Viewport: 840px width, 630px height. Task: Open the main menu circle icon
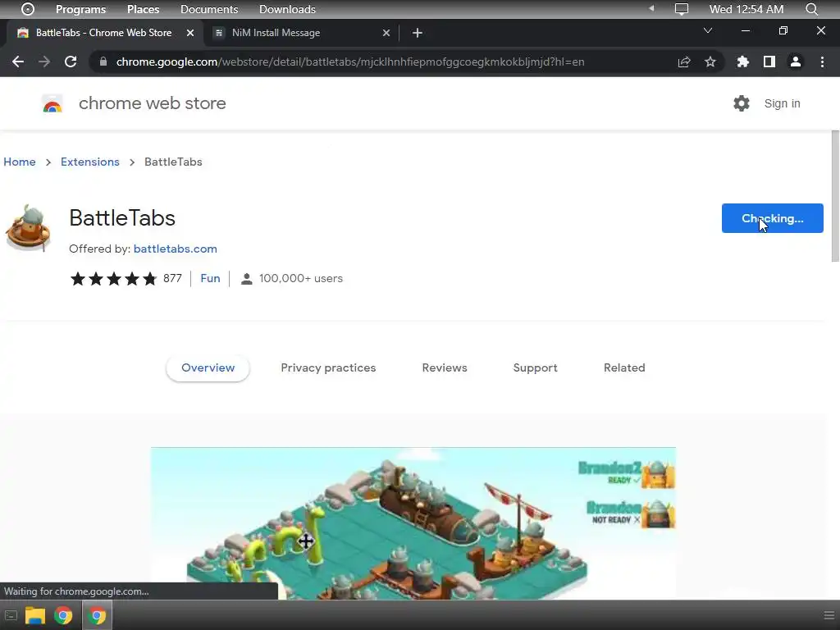pos(28,9)
